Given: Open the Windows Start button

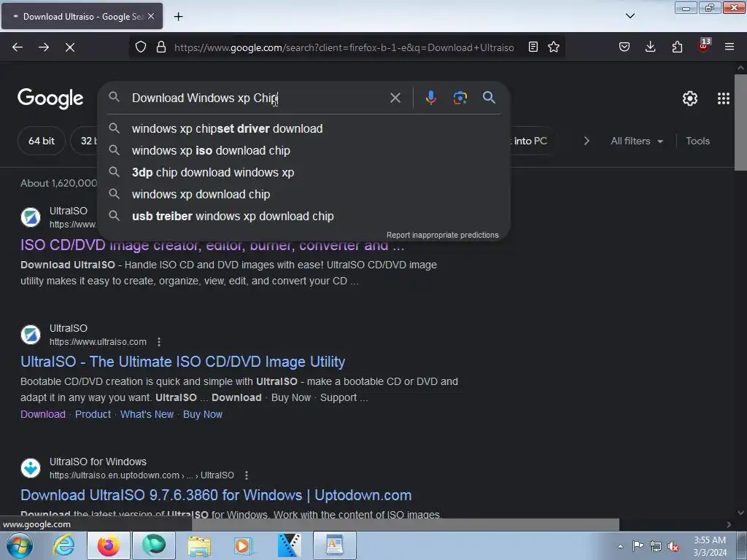Looking at the screenshot, I should 19,545.
